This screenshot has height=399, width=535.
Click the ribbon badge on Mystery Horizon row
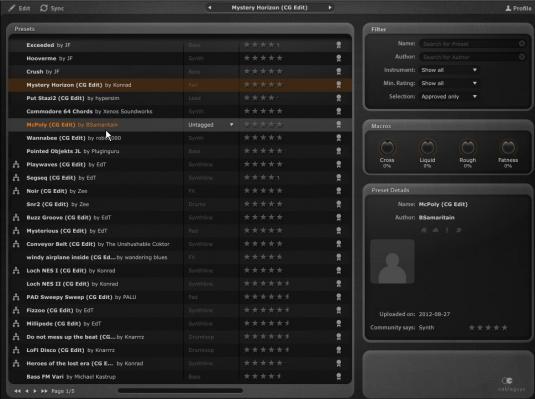(x=338, y=85)
